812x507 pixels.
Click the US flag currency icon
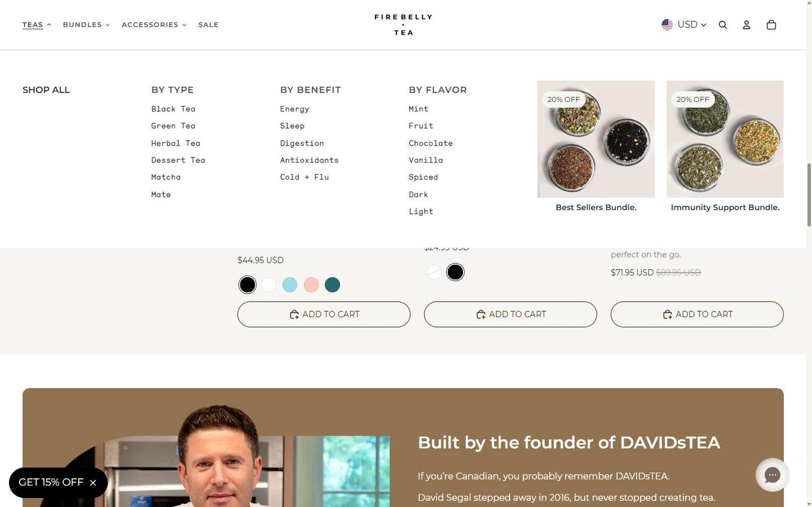click(667, 25)
